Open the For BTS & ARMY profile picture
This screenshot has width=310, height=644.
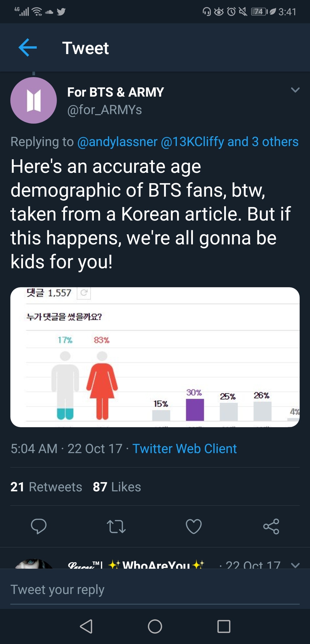[x=34, y=100]
